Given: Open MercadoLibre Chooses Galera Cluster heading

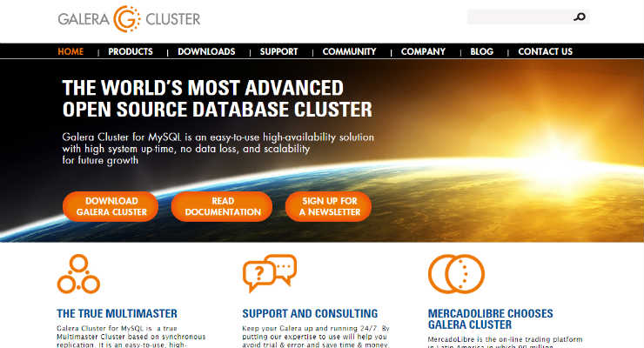Looking at the screenshot, I should [490, 319].
